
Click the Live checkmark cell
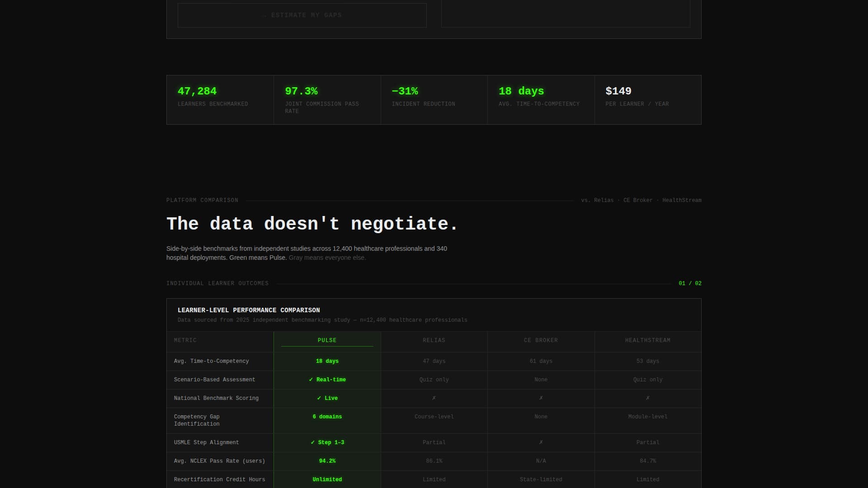[x=327, y=399]
